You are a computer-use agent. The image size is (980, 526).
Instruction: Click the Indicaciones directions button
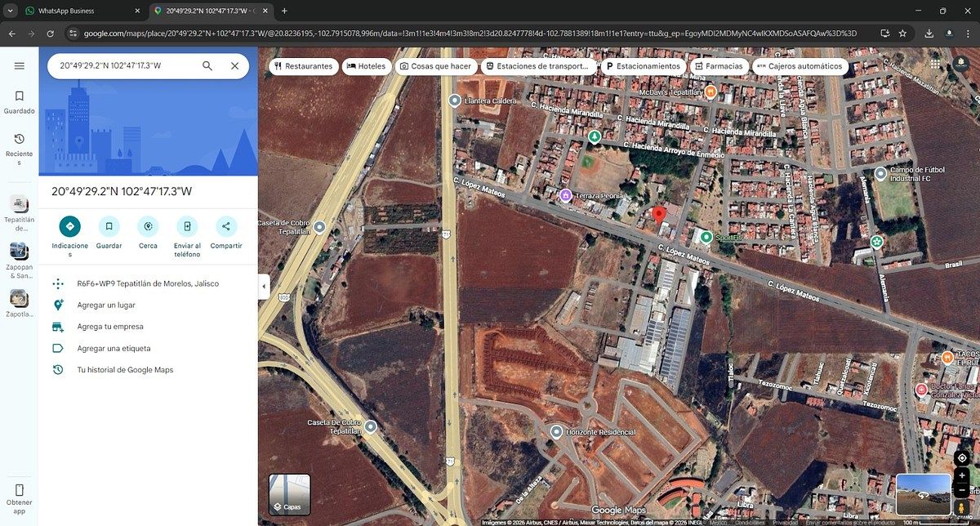[x=69, y=226]
